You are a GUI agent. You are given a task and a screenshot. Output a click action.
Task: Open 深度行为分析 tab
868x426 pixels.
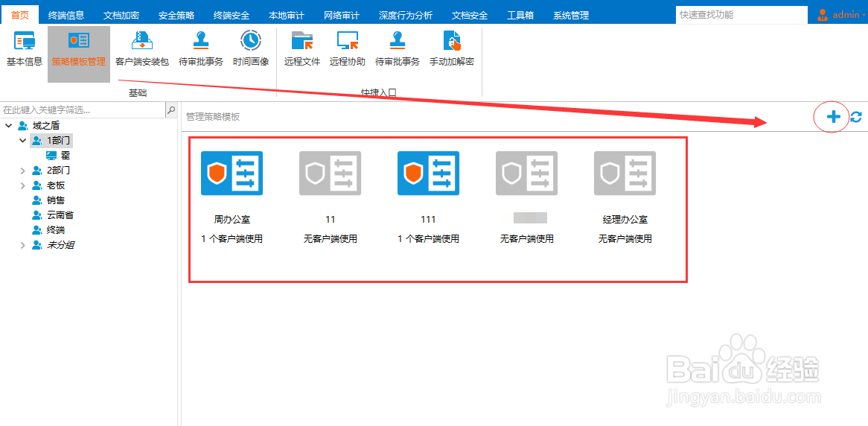406,16
